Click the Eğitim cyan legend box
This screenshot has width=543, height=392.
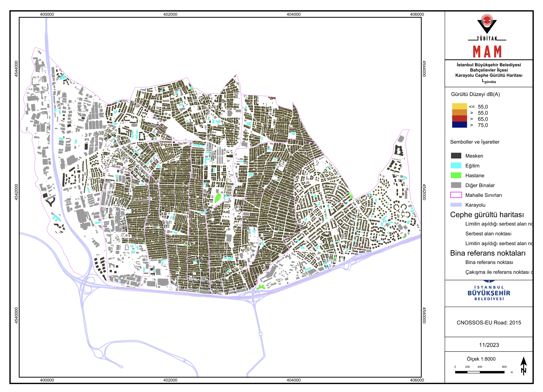[456, 166]
